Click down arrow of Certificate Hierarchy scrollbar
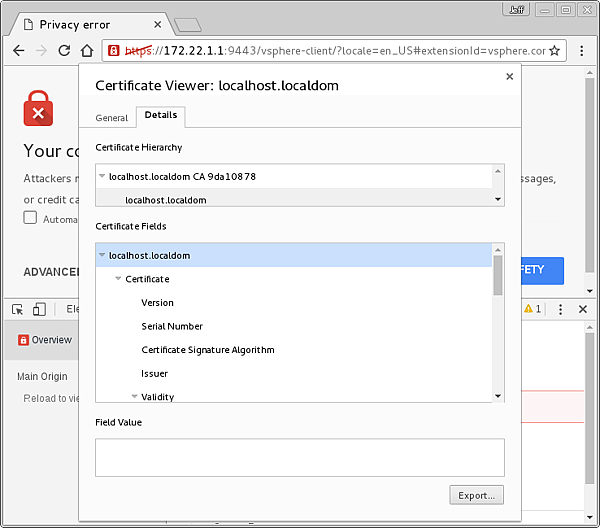 coord(498,199)
